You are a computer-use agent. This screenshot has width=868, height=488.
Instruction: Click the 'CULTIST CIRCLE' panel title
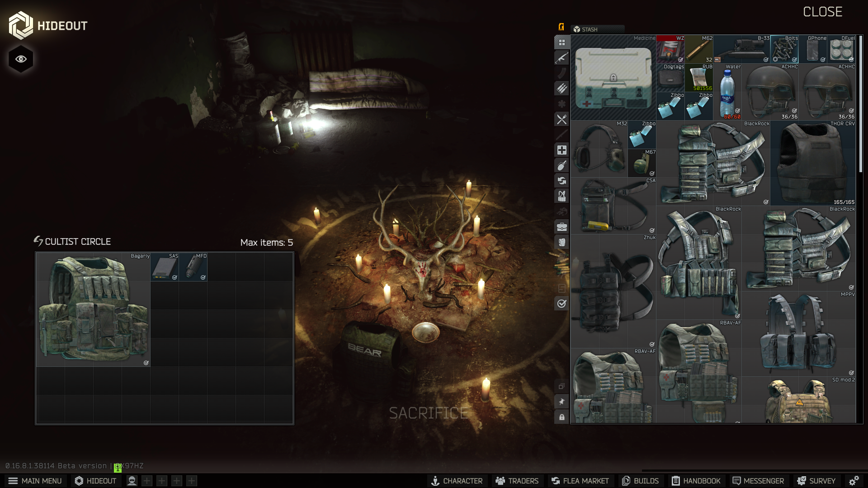pos(78,242)
